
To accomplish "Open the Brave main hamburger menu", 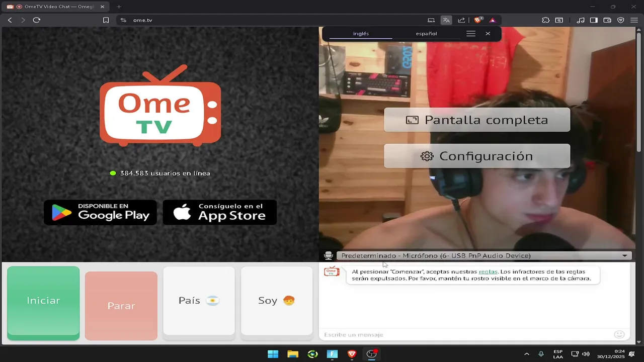I will (x=634, y=20).
